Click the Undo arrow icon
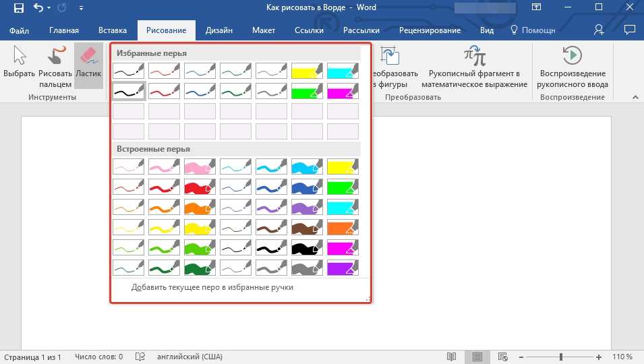 click(38, 8)
